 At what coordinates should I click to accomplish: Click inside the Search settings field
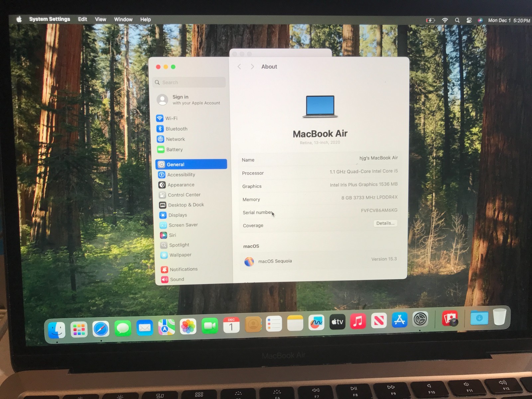(189, 82)
